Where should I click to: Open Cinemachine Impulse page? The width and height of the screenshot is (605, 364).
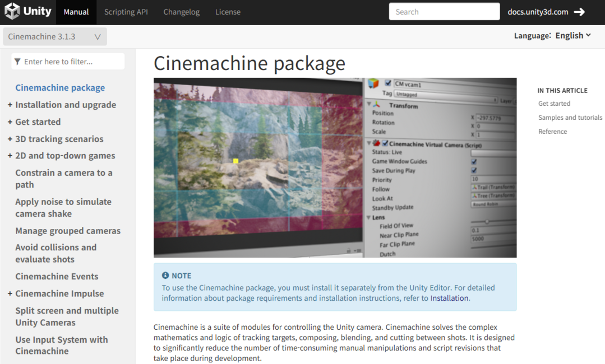60,293
